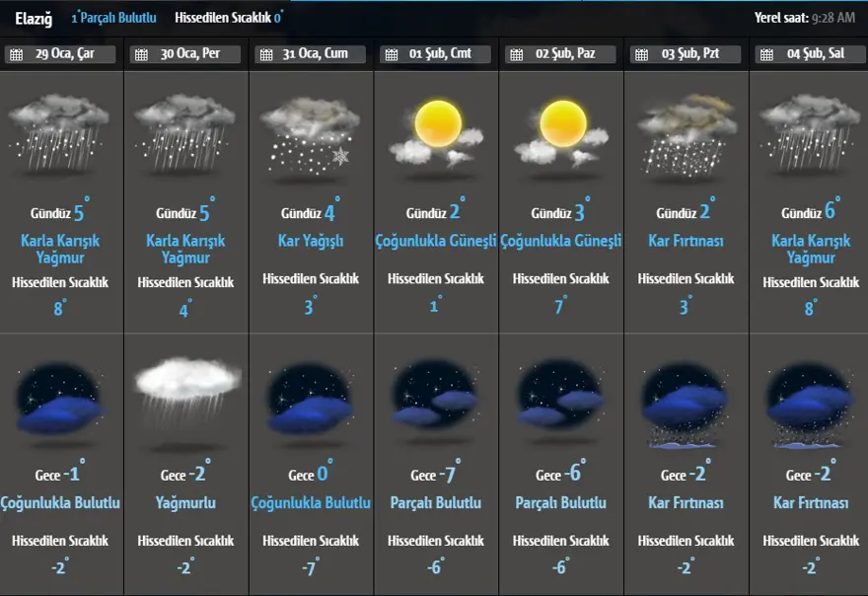This screenshot has width=868, height=596.
Task: Click the snowstorm icon for 03 Şub daytime
Action: [x=687, y=135]
